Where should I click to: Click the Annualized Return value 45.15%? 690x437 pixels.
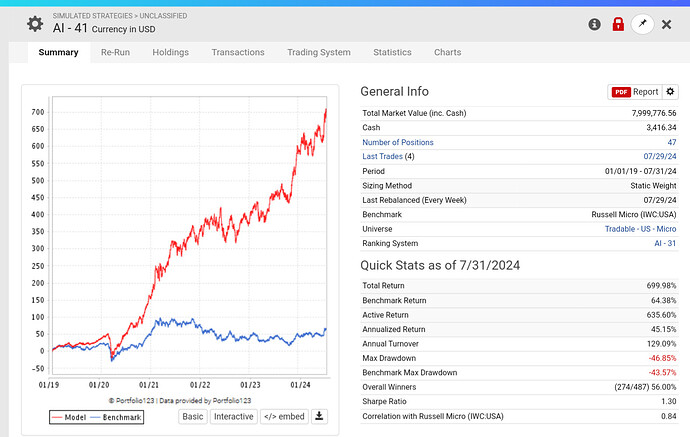click(x=664, y=329)
